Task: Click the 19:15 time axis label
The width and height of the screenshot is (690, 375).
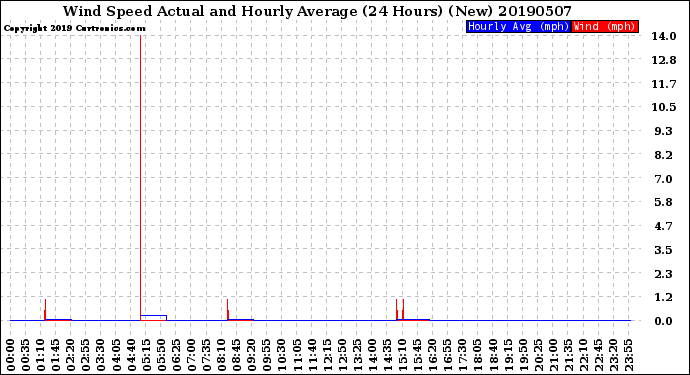Action: tap(509, 355)
